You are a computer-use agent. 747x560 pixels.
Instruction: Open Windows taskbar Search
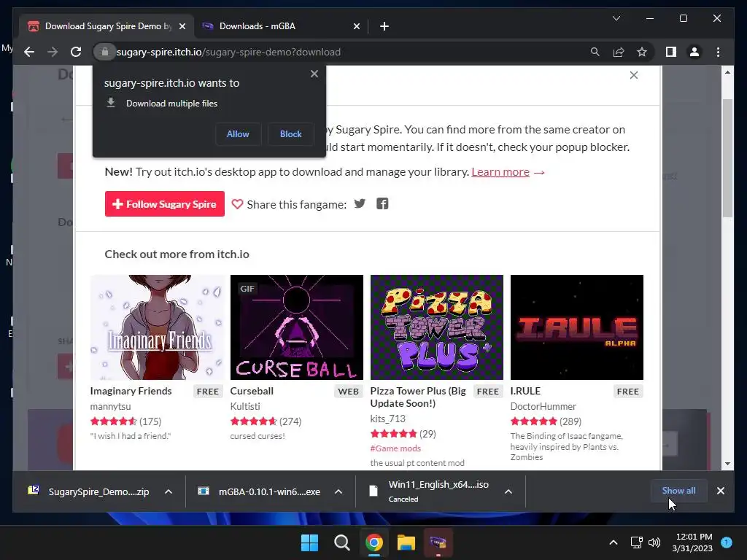coord(341,542)
